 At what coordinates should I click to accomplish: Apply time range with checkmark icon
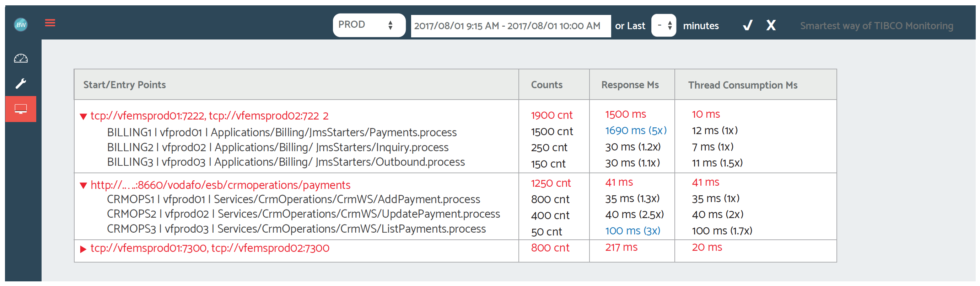coord(748,26)
